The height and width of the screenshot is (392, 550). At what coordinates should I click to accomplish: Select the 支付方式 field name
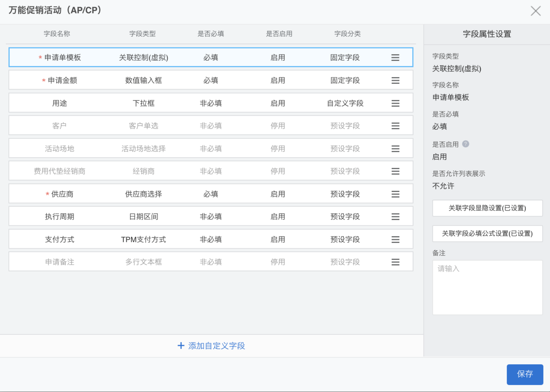click(x=59, y=240)
